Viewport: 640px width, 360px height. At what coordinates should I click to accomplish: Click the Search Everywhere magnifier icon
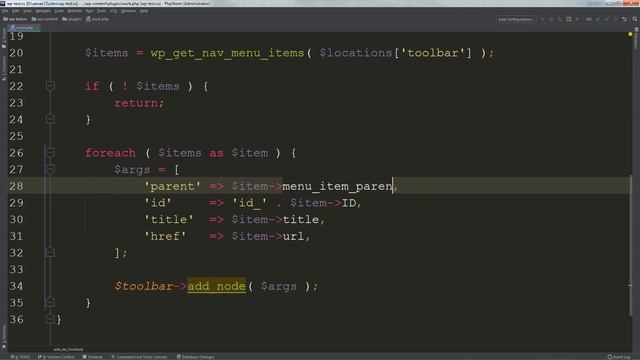tap(635, 19)
